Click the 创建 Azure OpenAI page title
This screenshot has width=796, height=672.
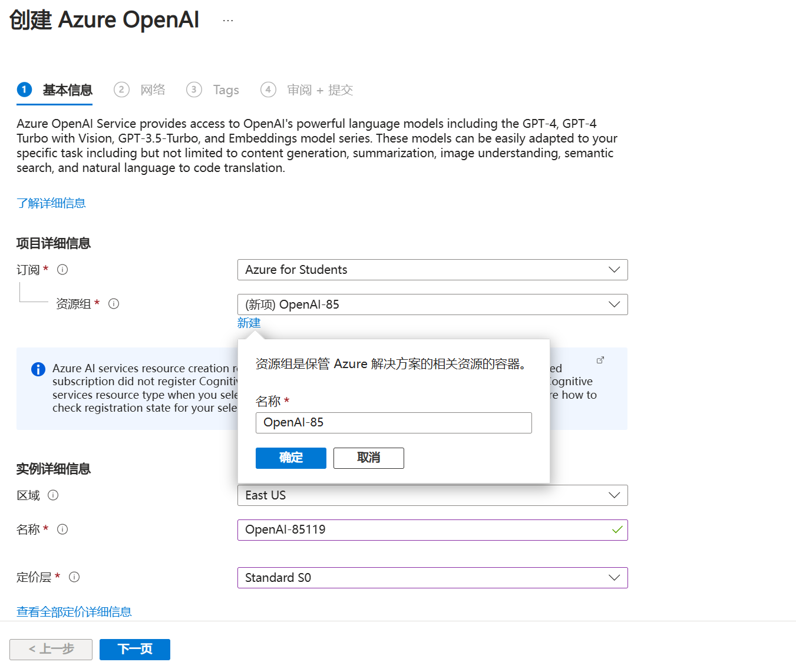[x=104, y=20]
